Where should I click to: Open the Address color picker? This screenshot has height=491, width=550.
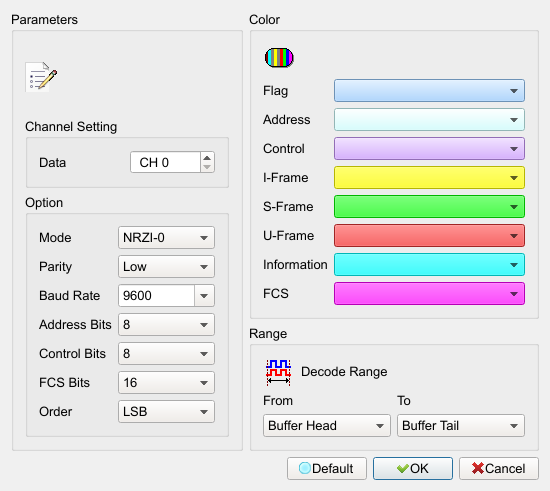click(429, 120)
